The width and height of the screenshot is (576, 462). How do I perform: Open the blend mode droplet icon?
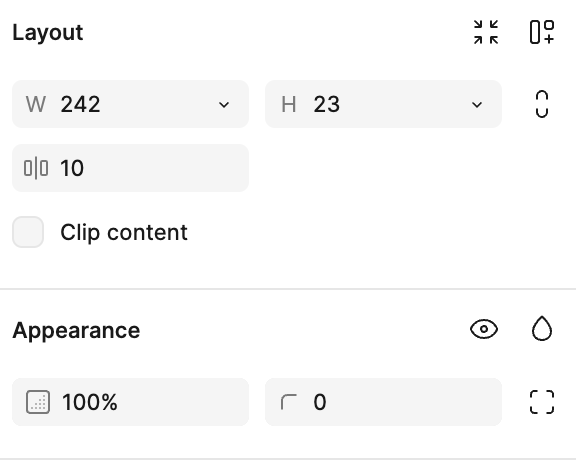[542, 329]
